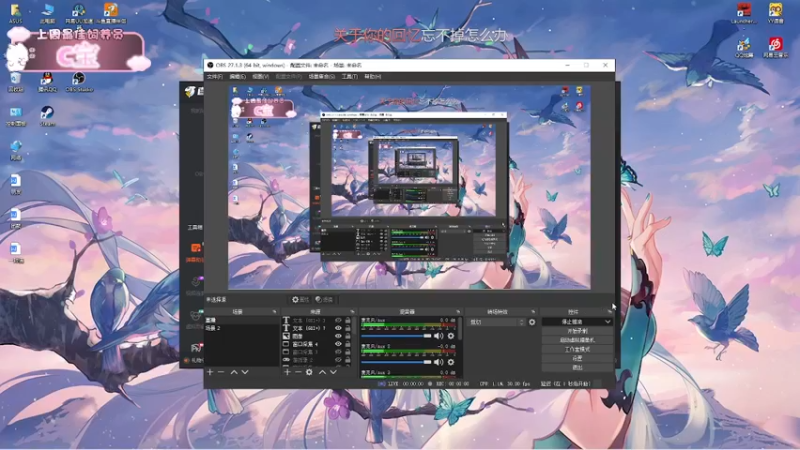Mute 麦克风/Aux 2 channel speaker icon
Viewport: 800px width, 450px height.
click(438, 362)
